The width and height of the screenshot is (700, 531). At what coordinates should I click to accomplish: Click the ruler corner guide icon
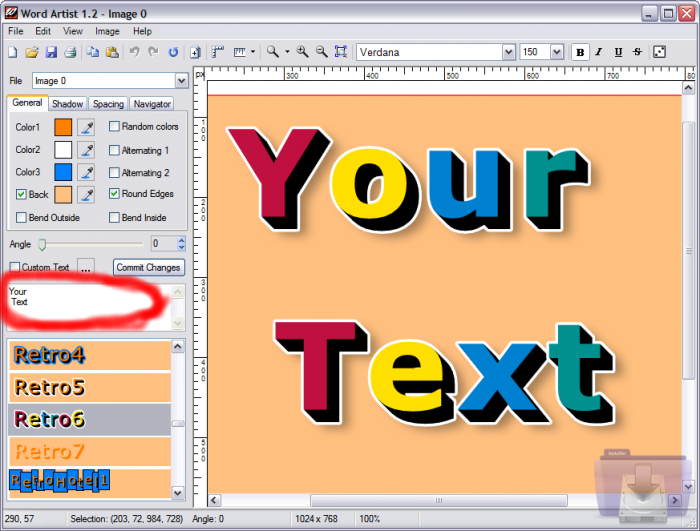click(x=217, y=52)
